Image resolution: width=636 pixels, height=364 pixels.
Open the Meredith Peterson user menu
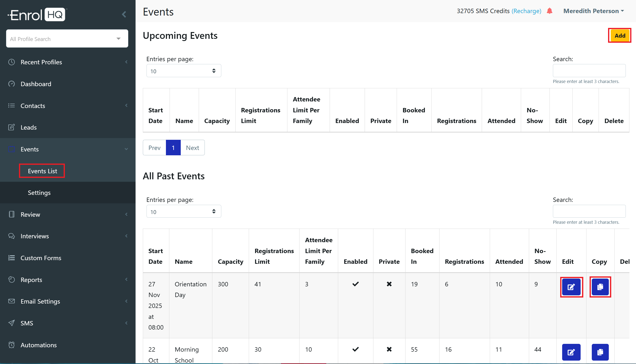pyautogui.click(x=593, y=11)
